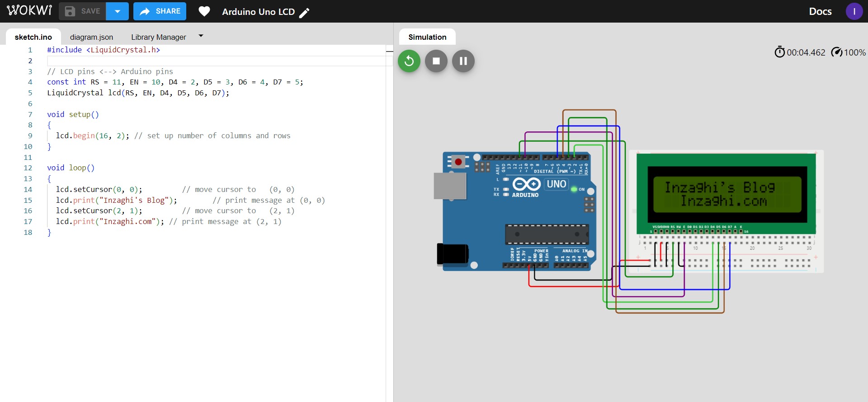Click the simulation timer icon
This screenshot has width=868, height=402.
tap(779, 52)
